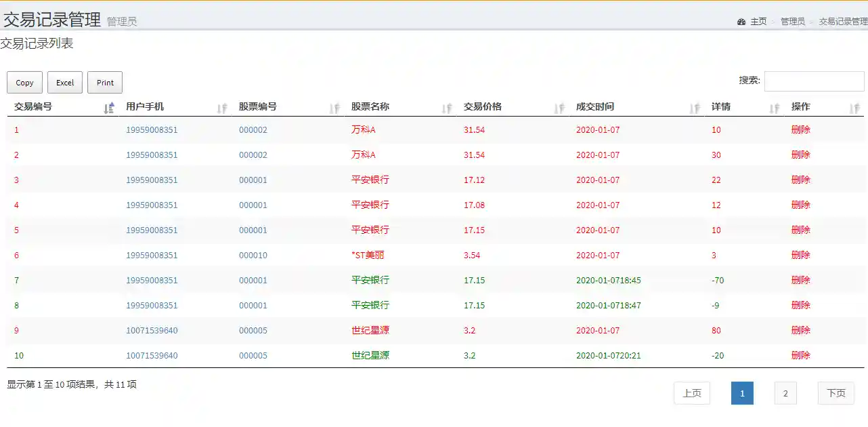This screenshot has height=427, width=868.
Task: Click the Print button
Action: 105,82
